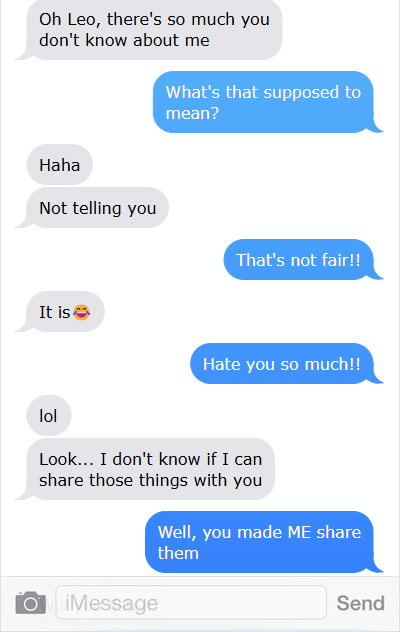Tap the "Not telling you" message bubble
The image size is (400, 632).
pyautogui.click(x=98, y=208)
